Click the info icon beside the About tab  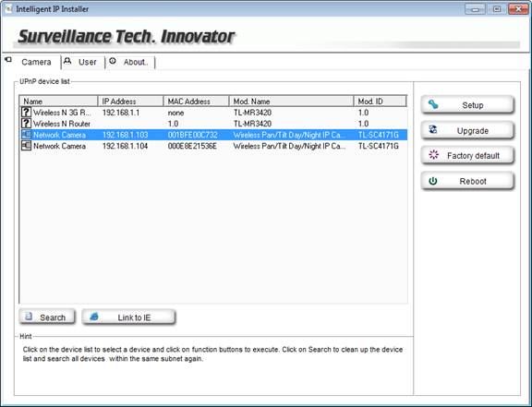(x=113, y=61)
